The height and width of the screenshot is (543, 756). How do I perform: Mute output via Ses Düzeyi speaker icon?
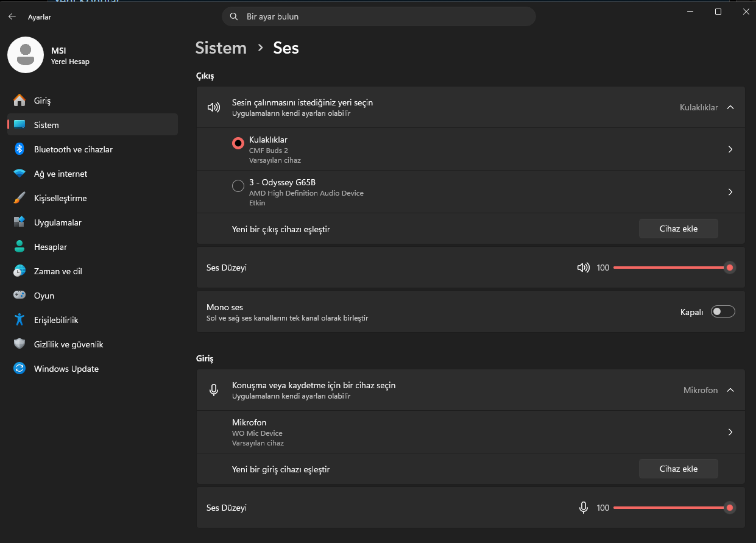point(584,268)
